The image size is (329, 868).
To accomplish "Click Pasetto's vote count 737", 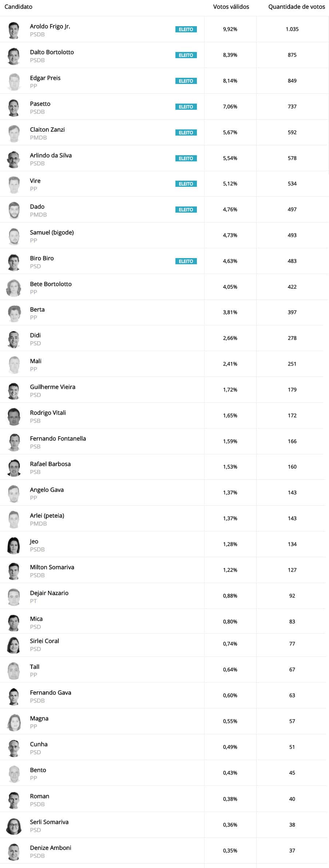I will click(292, 107).
